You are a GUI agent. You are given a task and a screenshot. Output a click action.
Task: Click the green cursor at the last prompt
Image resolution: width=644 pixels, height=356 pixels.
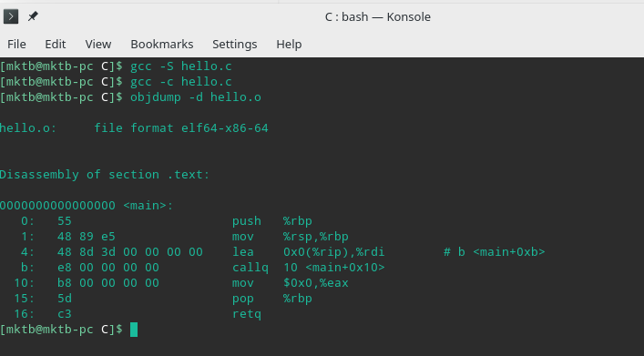[x=134, y=330]
